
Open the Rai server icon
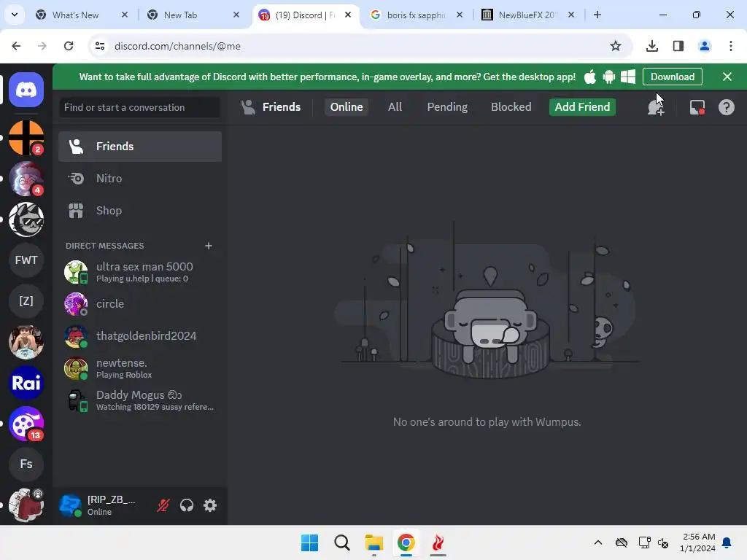[x=26, y=383]
